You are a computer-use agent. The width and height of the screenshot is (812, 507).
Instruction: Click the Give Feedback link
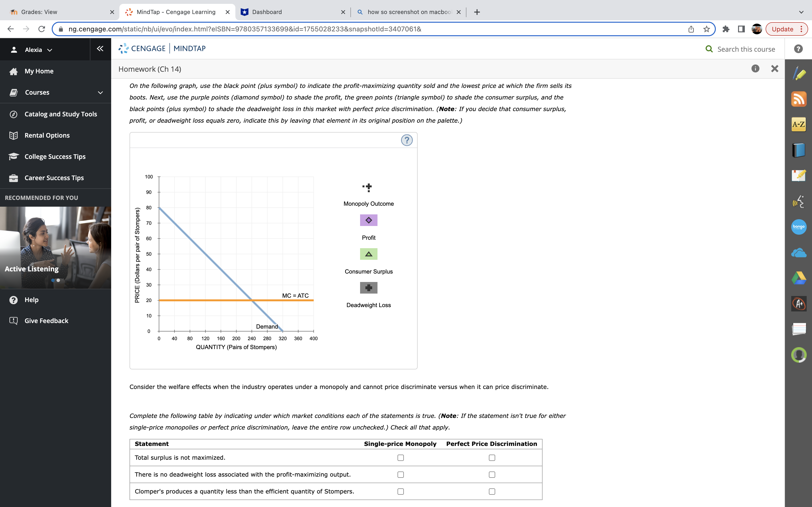[46, 321]
